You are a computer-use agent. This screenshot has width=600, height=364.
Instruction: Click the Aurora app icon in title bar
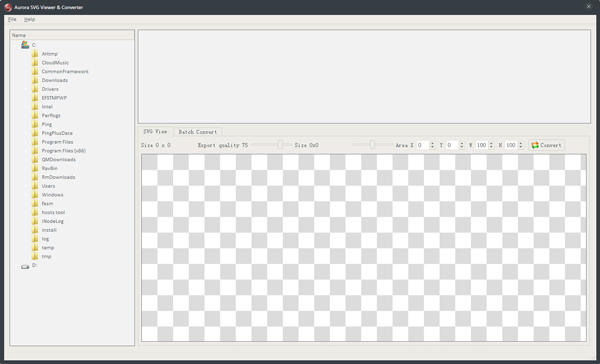[x=8, y=7]
